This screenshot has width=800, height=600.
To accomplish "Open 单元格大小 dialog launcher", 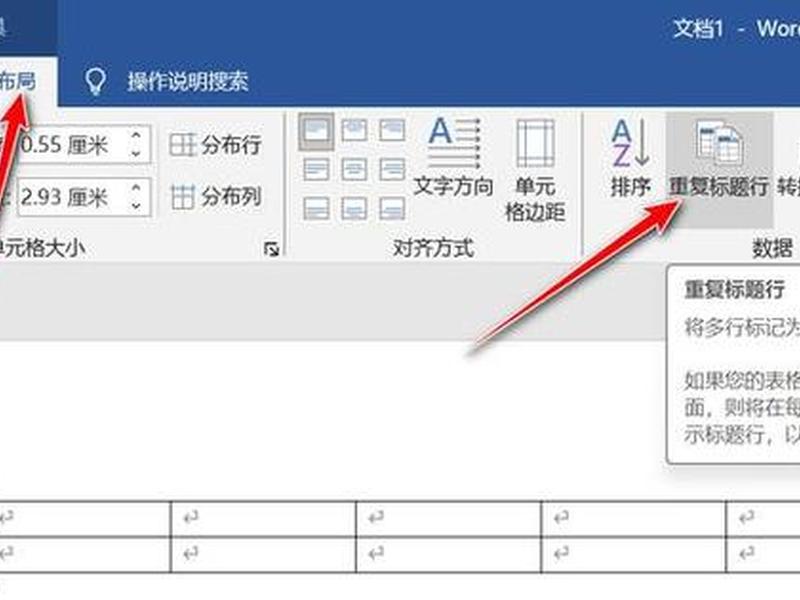I will 271,249.
